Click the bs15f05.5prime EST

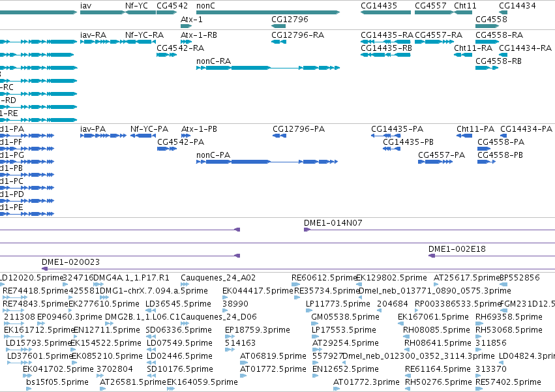click(29, 389)
